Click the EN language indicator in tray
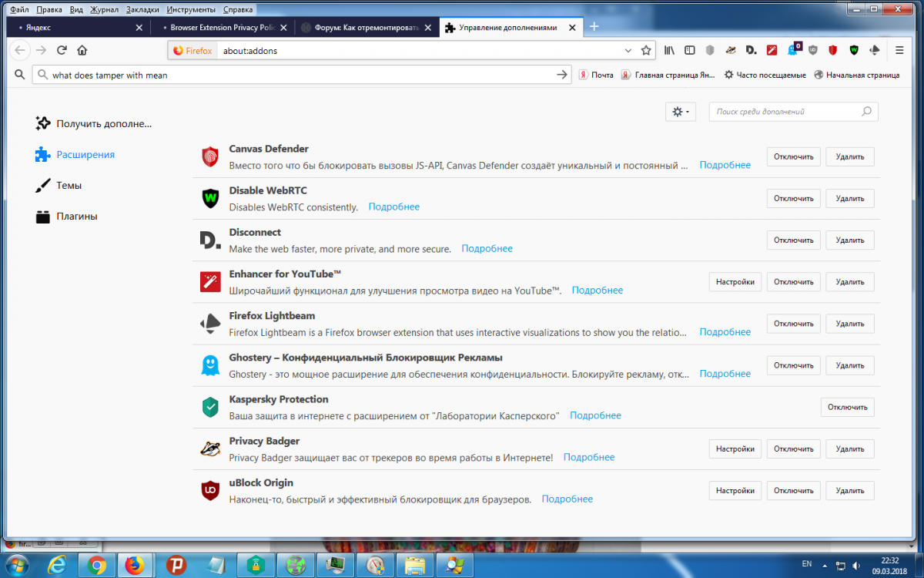 tap(806, 565)
